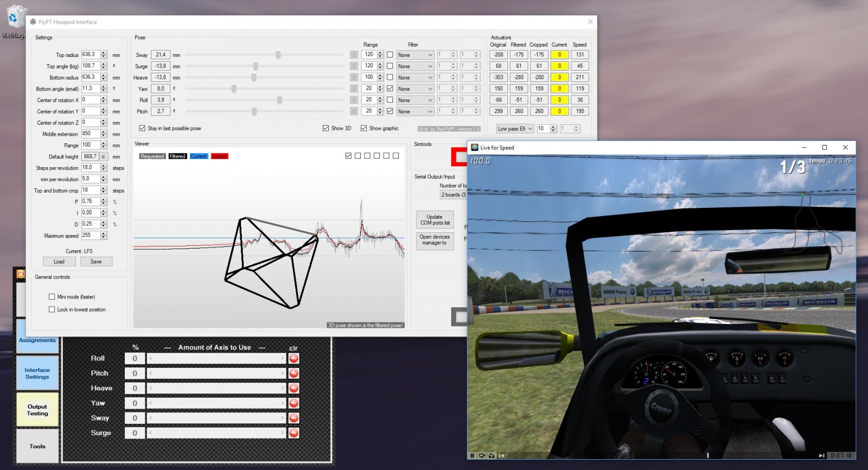868x470 pixels.
Task: Click the Live for Speed window title icon
Action: tap(475, 148)
